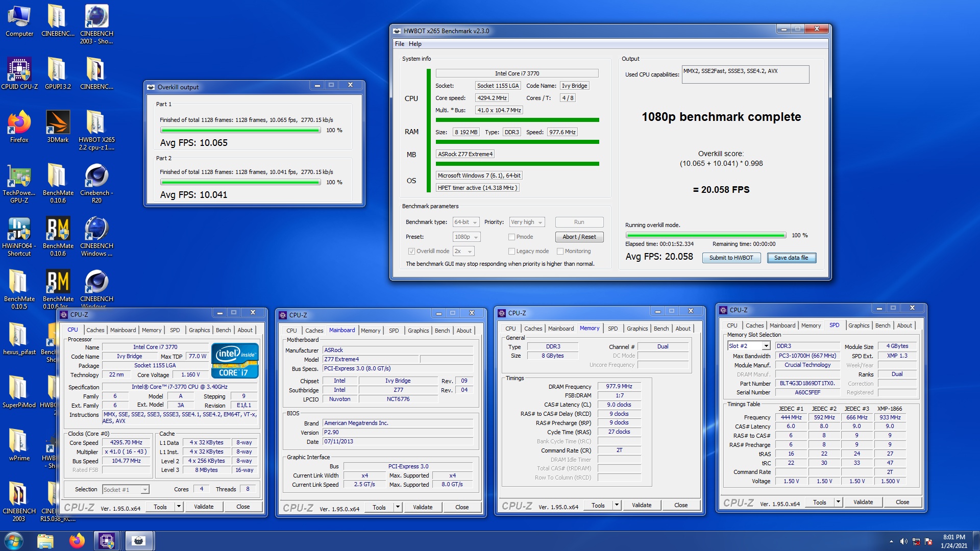Open Windows Explorer from taskbar
This screenshot has width=980, height=551.
tap(45, 541)
